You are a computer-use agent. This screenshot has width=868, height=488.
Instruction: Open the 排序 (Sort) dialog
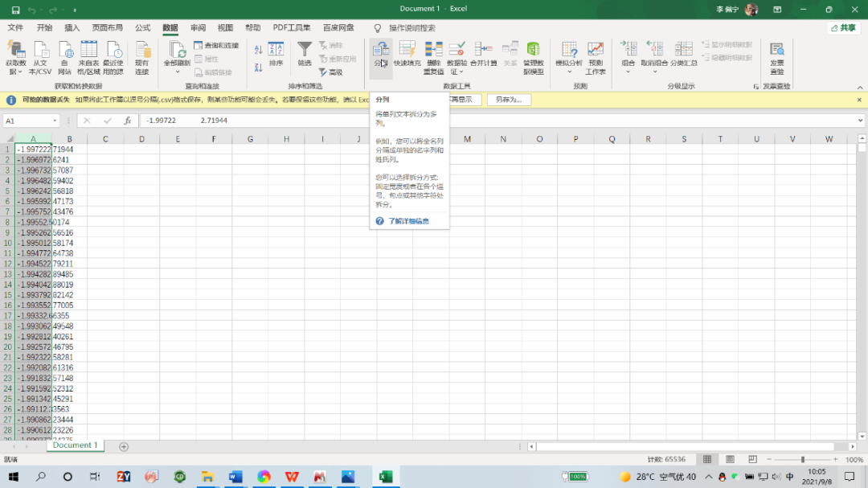tap(276, 55)
